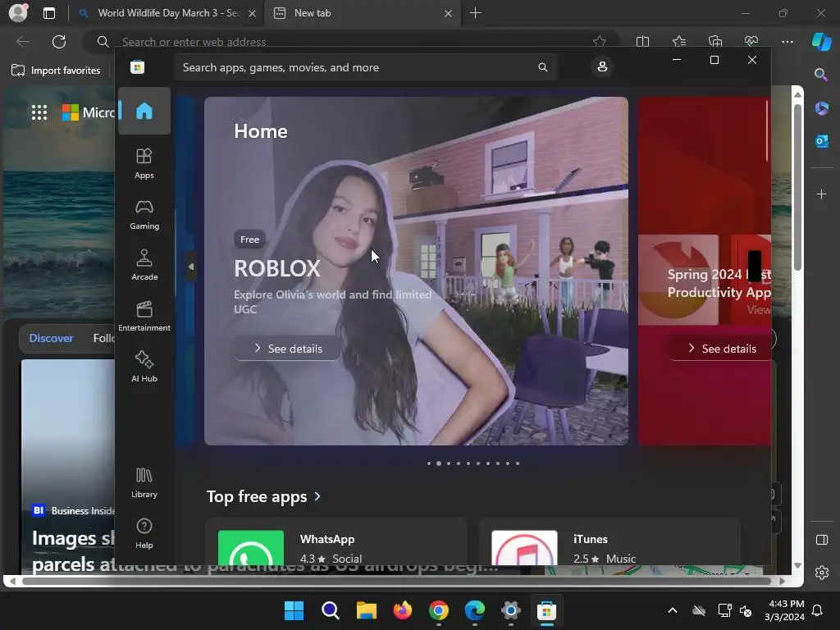Select the last carousel page dot

pyautogui.click(x=518, y=463)
